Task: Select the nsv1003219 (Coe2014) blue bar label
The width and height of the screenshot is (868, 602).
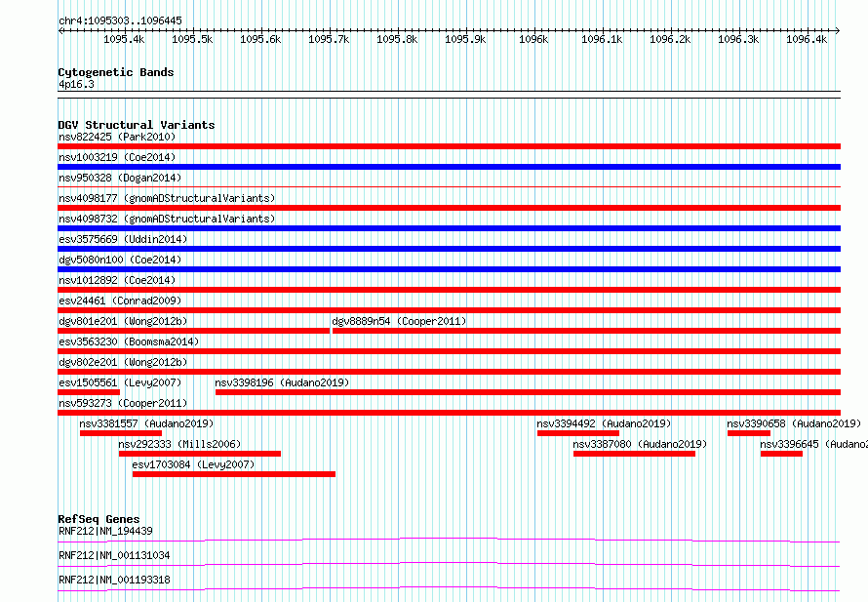Action: tap(117, 157)
